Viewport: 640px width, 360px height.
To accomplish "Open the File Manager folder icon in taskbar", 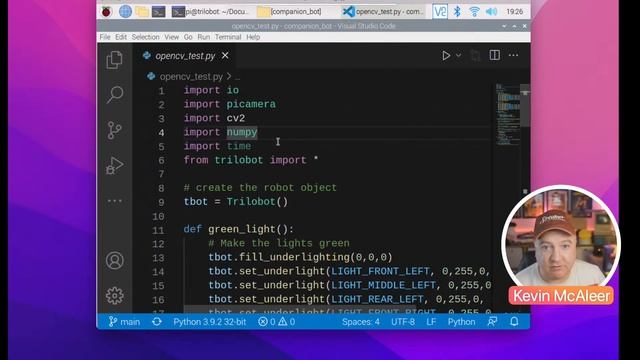I will point(142,11).
